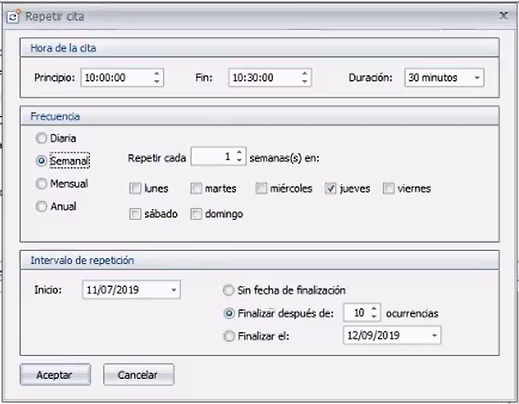Increase Principio time with up arrow
Viewport: 519px width, 404px height.
[x=157, y=73]
